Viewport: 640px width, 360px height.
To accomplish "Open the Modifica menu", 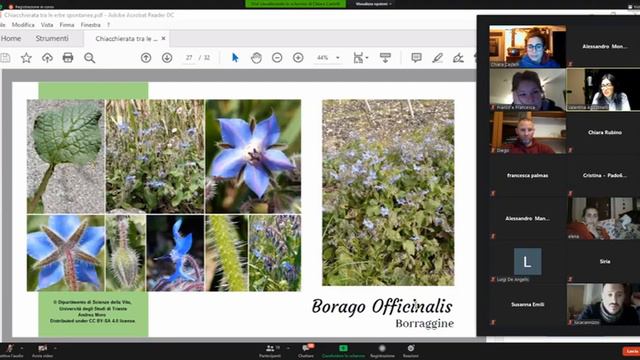I will tap(23, 25).
